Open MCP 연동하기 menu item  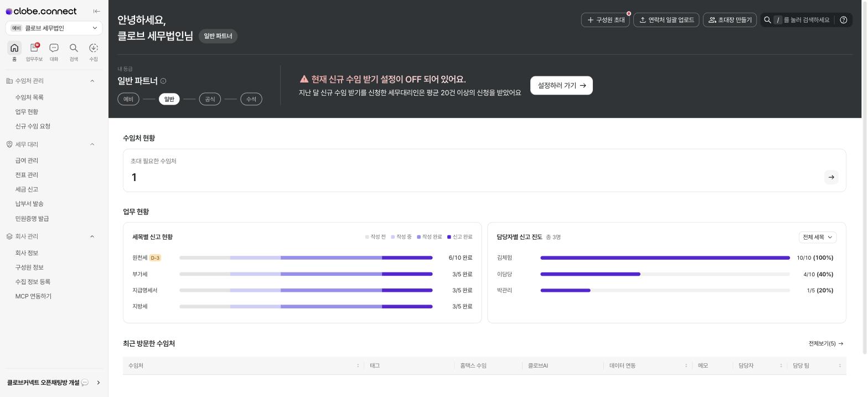pyautogui.click(x=33, y=296)
